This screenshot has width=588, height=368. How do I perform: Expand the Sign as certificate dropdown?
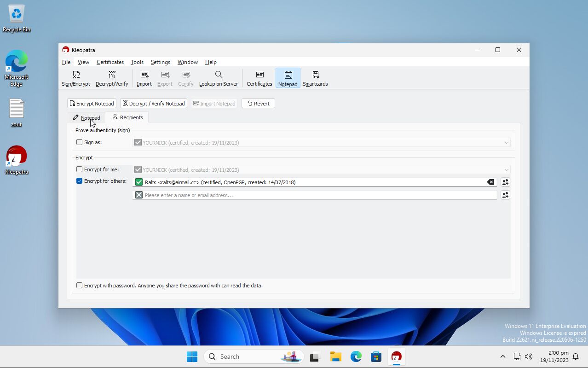pos(506,142)
